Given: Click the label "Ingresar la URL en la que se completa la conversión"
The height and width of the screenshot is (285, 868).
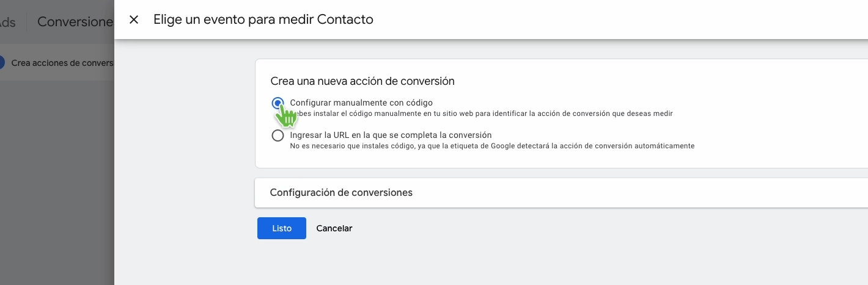Looking at the screenshot, I should 391,135.
